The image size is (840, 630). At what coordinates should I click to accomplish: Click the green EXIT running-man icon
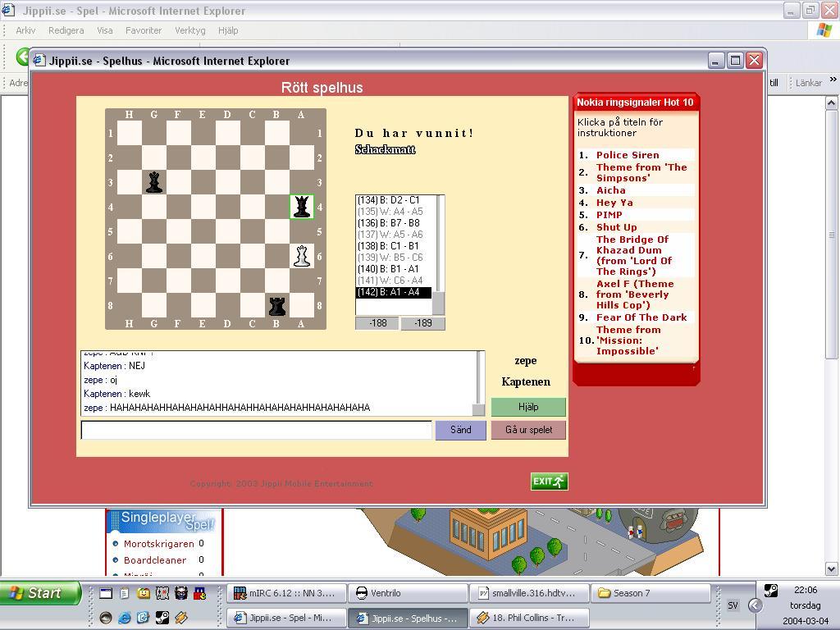tap(549, 481)
